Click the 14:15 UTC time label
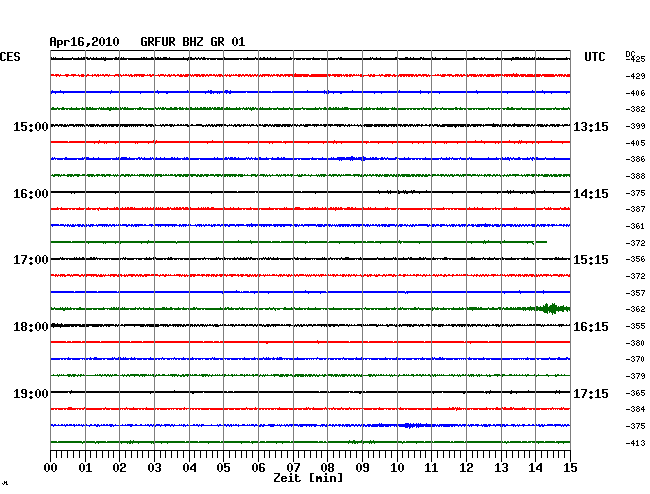The image size is (650, 494). [x=591, y=194]
